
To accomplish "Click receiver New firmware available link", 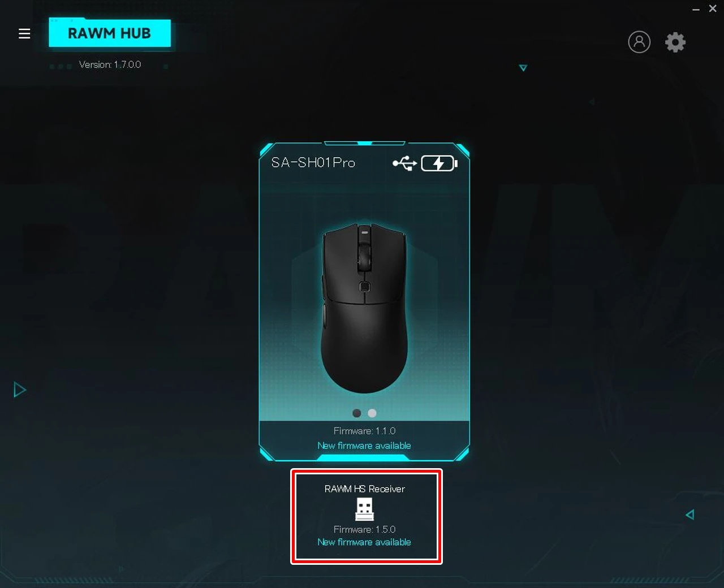I will (364, 542).
